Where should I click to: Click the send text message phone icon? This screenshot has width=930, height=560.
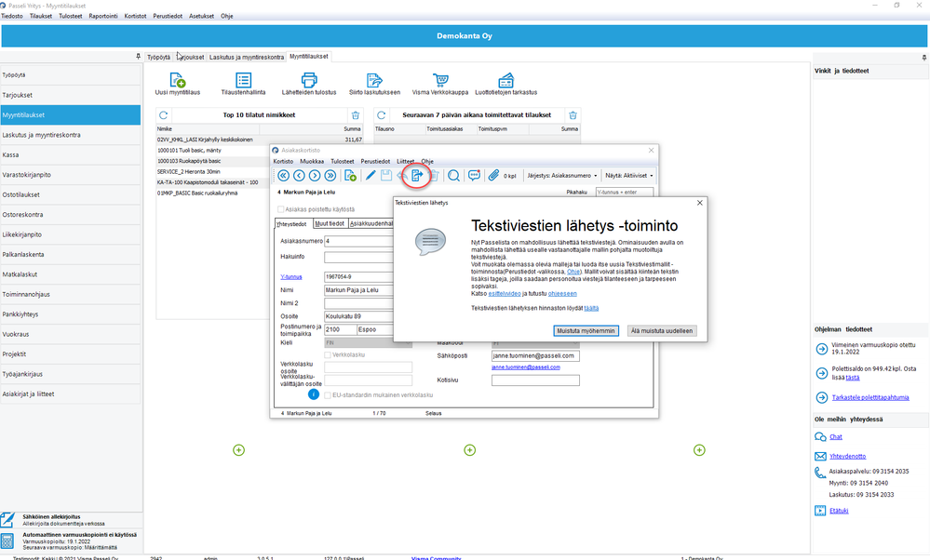tap(417, 176)
